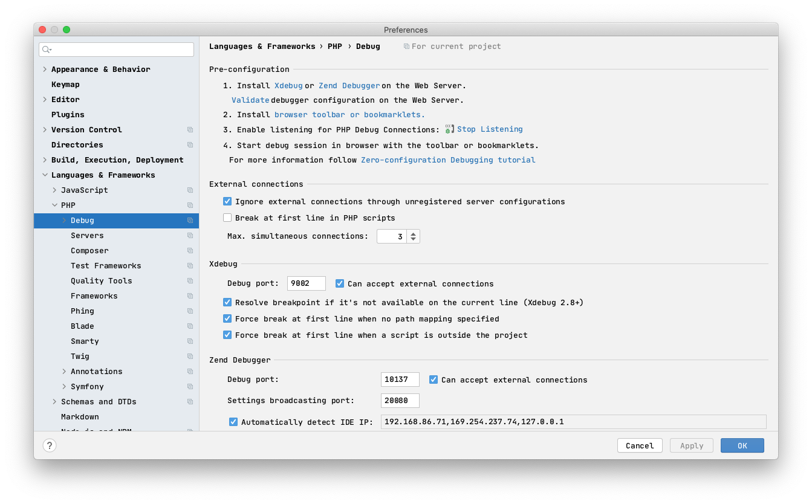Open Keymap settings page
This screenshot has height=504, width=812.
(x=65, y=85)
